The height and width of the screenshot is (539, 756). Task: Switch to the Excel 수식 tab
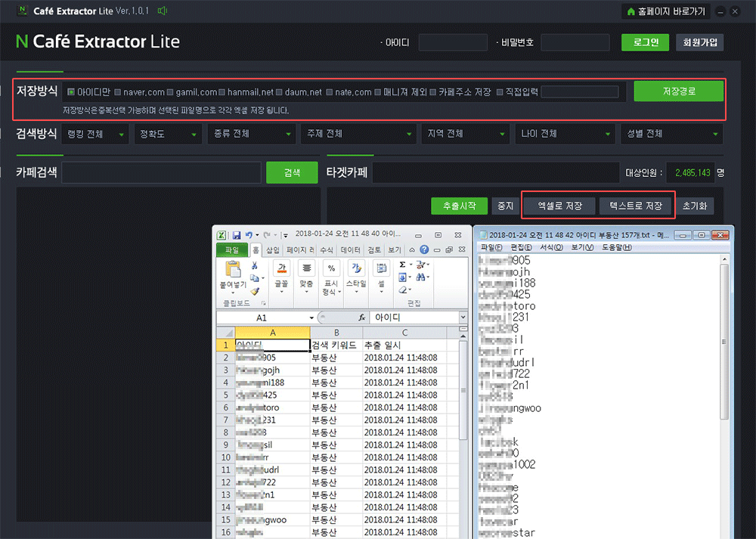pos(327,249)
